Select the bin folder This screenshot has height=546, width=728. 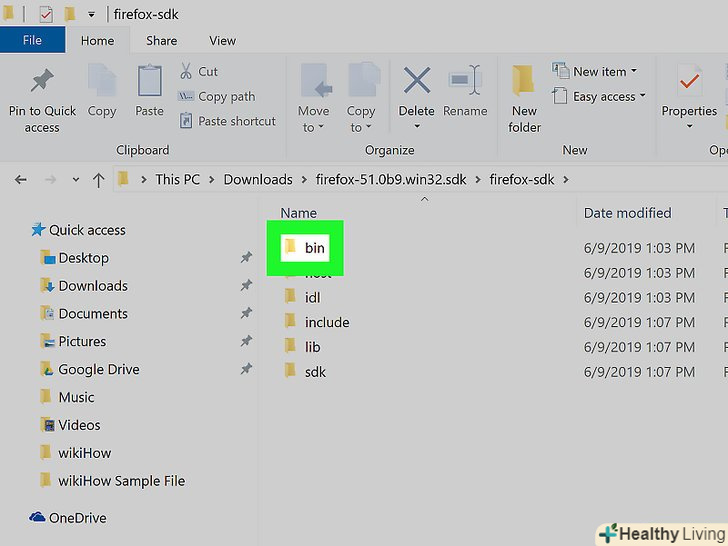(x=305, y=247)
